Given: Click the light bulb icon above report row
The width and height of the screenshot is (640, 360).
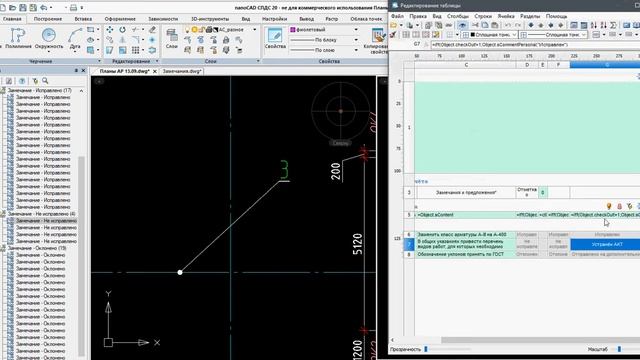Looking at the screenshot, I should tap(609, 207).
